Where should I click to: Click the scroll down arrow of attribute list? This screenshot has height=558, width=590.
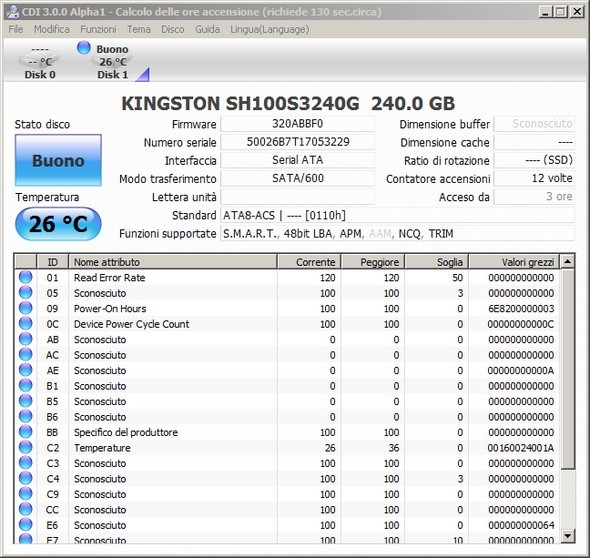coord(568,535)
